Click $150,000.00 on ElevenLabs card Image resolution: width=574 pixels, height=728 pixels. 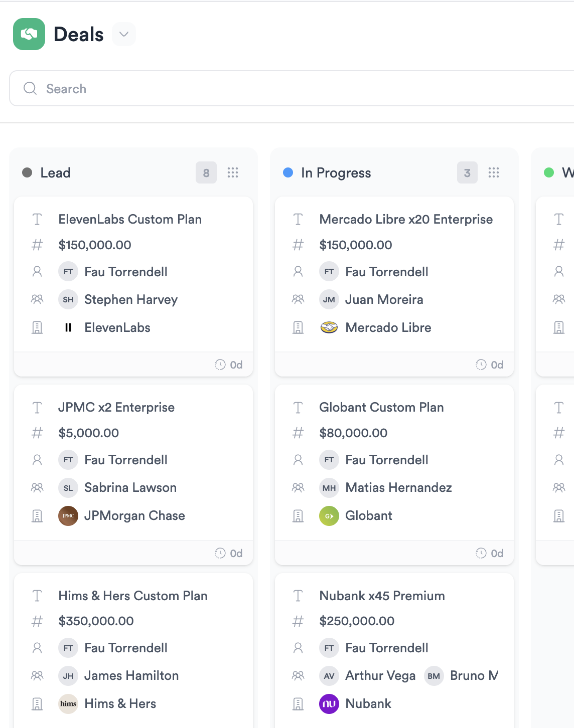coord(95,245)
